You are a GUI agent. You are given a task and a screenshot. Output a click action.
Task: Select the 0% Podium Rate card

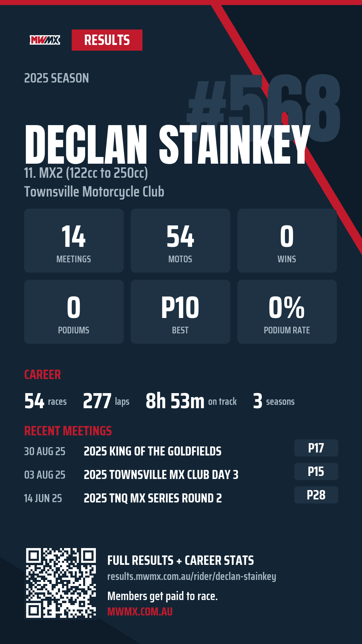click(x=287, y=312)
